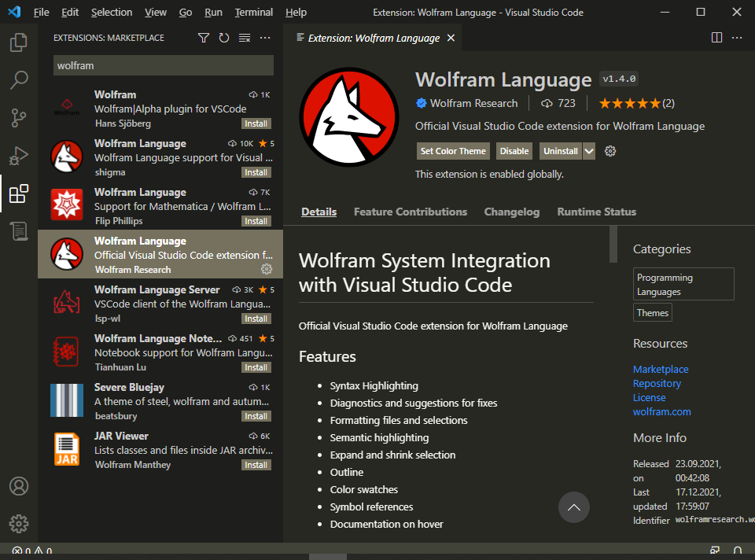Click the Wolfram Language wolf logo

349,117
